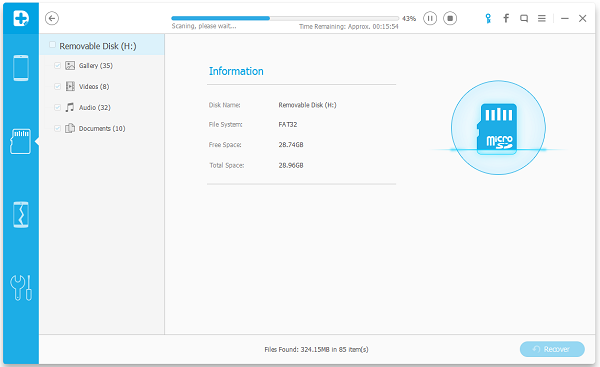The width and height of the screenshot is (600, 367).
Task: Click the Videos film icon
Action: point(70,86)
